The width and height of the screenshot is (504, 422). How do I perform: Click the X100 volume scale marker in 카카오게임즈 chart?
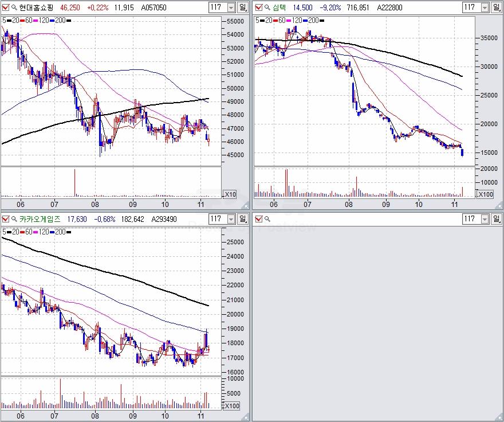(x=231, y=406)
